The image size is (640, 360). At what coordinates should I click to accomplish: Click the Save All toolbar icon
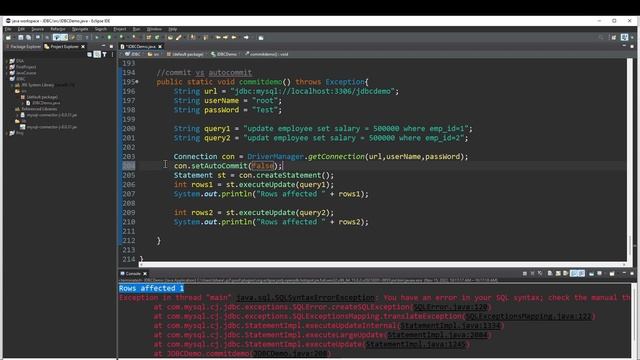(28, 38)
